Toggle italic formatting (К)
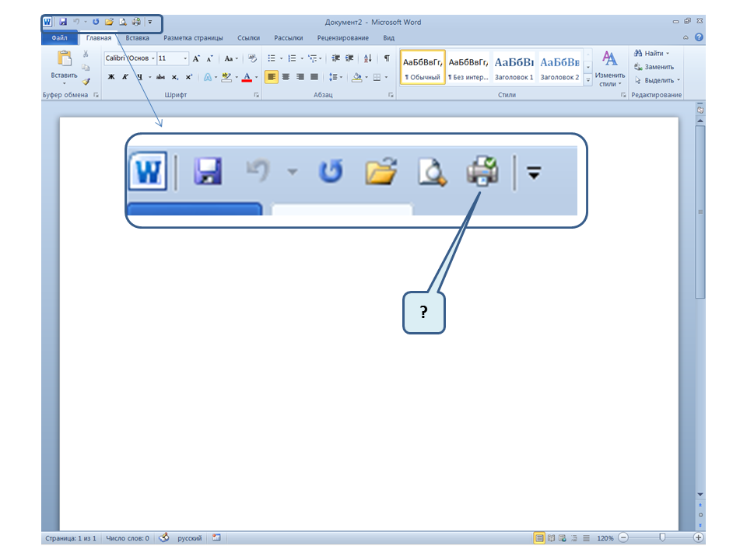747x560 pixels. pos(124,77)
